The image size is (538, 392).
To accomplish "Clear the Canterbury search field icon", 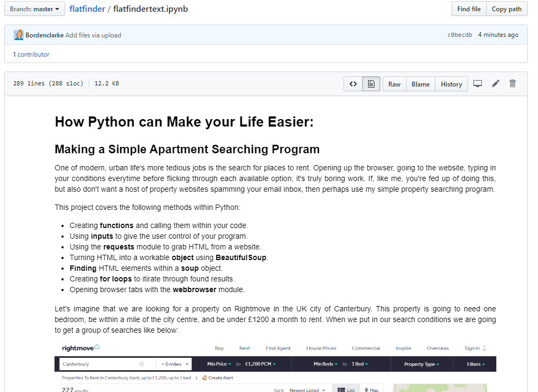I will (x=142, y=364).
